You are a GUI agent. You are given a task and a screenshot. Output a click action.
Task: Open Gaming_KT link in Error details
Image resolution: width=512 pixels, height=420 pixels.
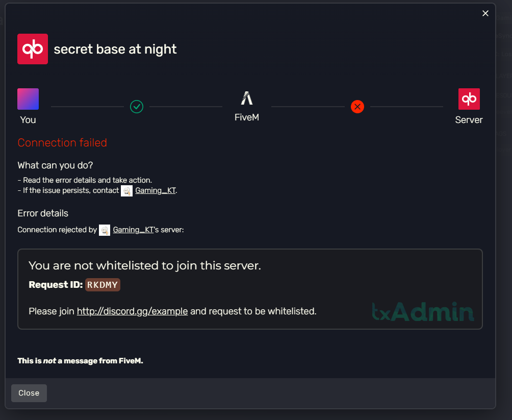[133, 230]
